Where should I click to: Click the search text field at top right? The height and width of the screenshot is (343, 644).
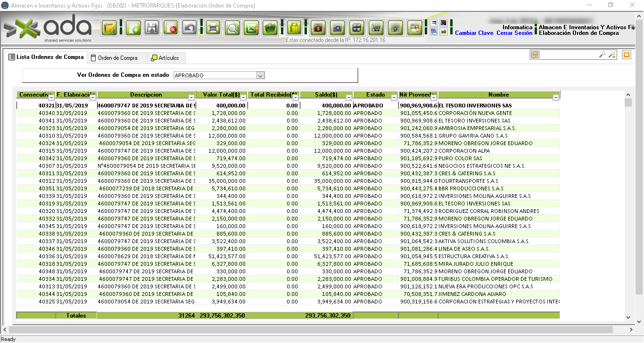point(569,55)
